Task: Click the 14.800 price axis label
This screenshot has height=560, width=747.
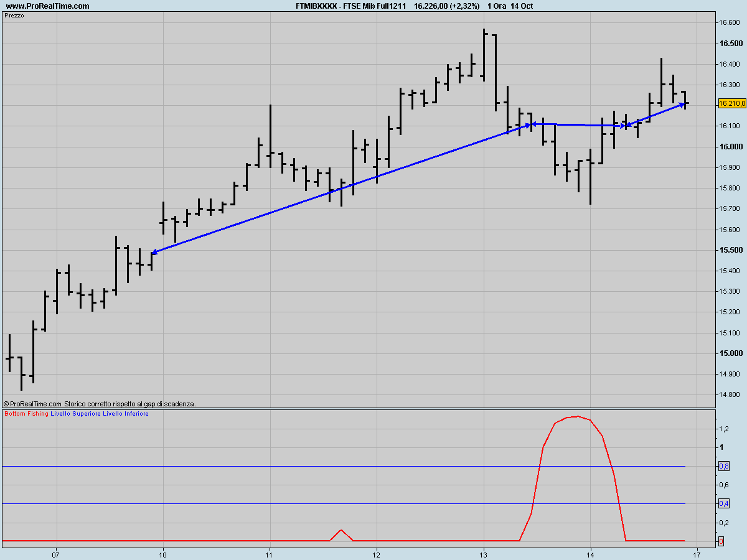Action: coord(731,394)
